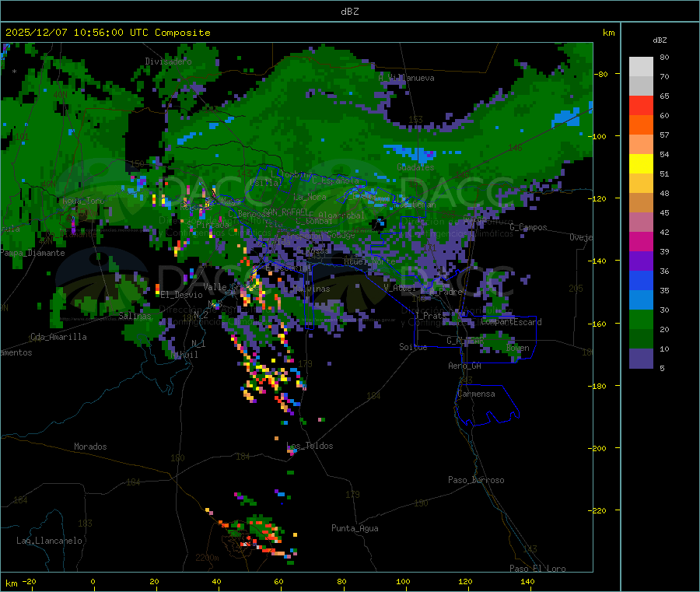Click the 57 dBZ salmon color swatch

(x=641, y=144)
